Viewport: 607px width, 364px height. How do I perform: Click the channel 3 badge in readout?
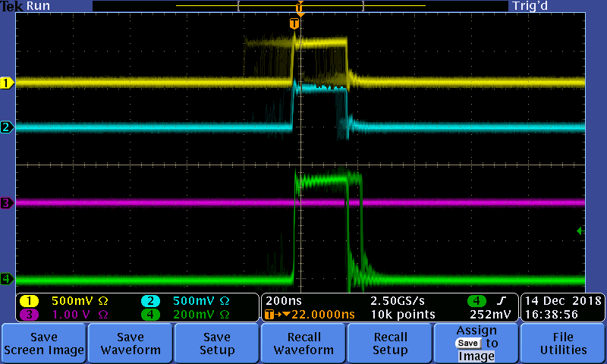click(29, 314)
